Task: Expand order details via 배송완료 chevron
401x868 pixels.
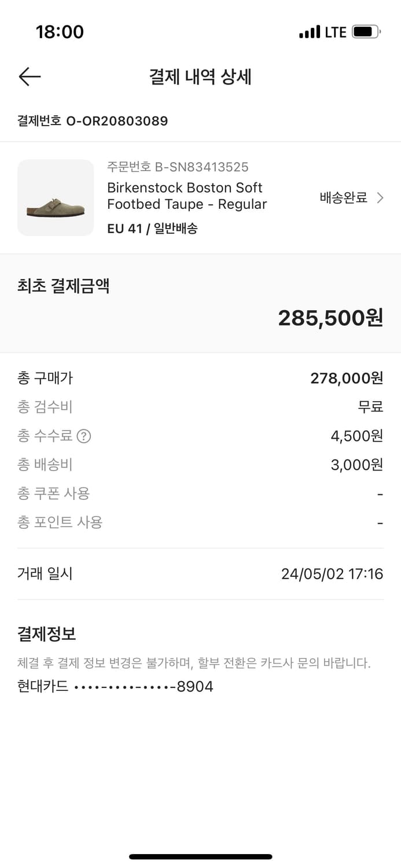Action: click(x=380, y=198)
